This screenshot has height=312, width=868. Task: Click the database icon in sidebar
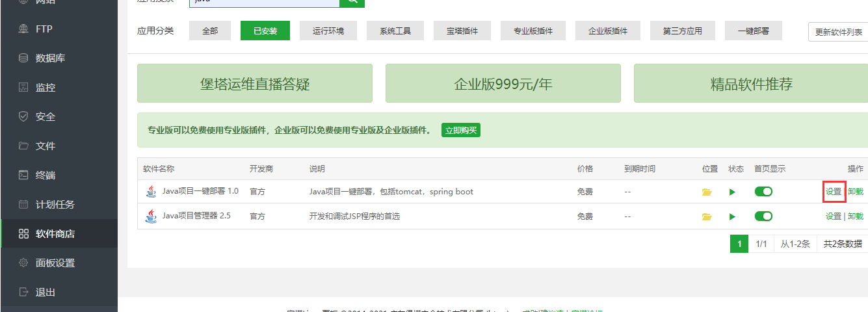[23, 58]
